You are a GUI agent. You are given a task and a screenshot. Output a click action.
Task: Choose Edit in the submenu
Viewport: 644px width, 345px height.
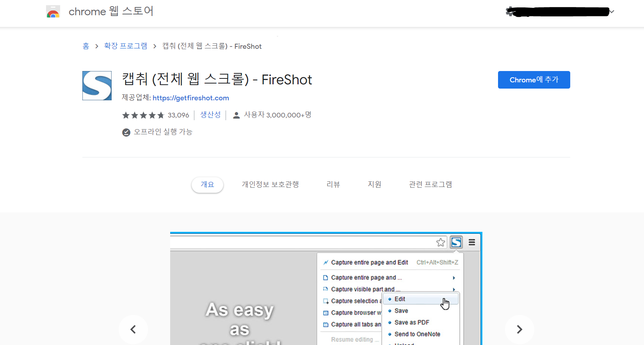[x=421, y=299]
